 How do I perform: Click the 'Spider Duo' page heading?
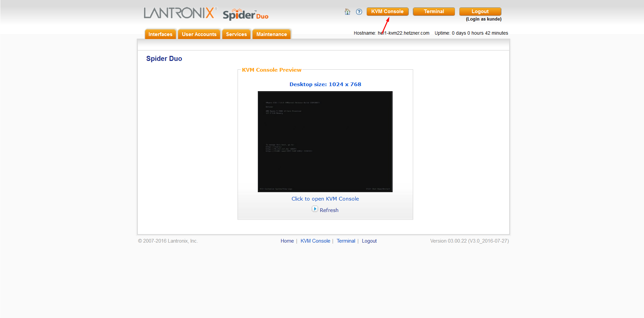tap(164, 59)
